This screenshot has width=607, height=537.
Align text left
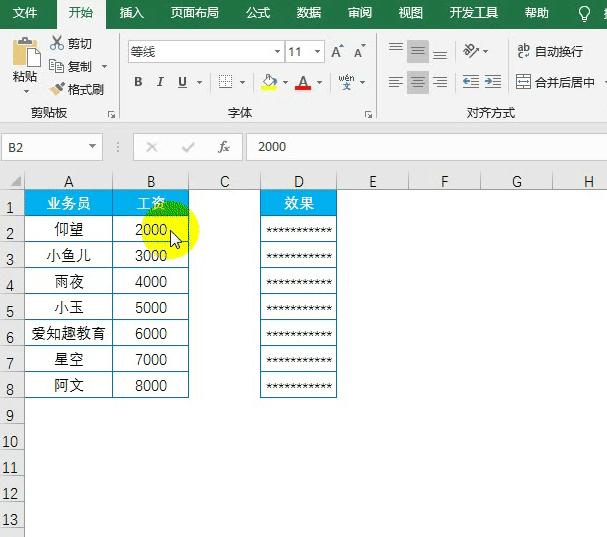[396, 82]
